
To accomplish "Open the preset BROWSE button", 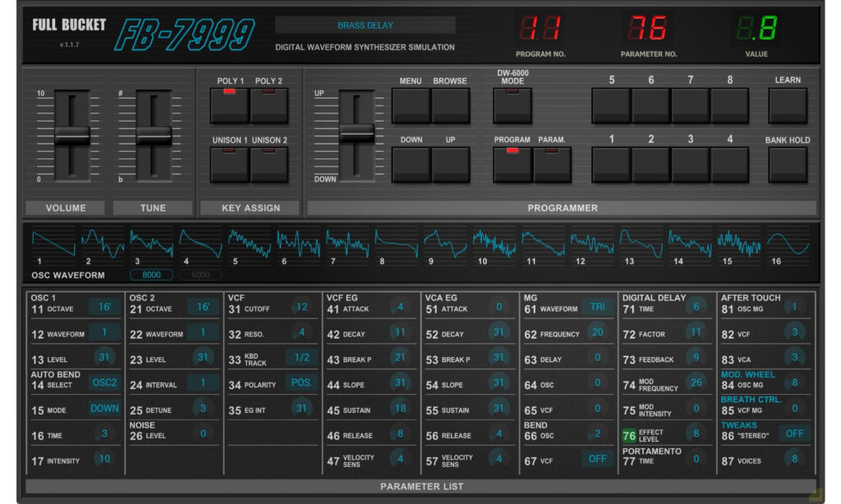I will 451,106.
